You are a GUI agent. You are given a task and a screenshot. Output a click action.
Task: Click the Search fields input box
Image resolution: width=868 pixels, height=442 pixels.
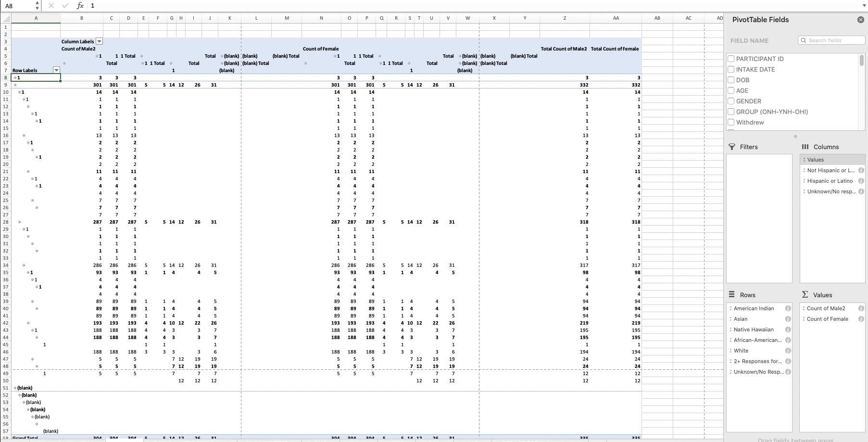coord(831,40)
